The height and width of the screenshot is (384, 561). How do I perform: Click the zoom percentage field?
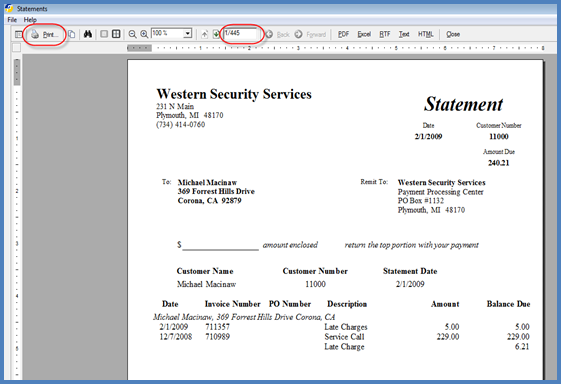click(x=167, y=33)
